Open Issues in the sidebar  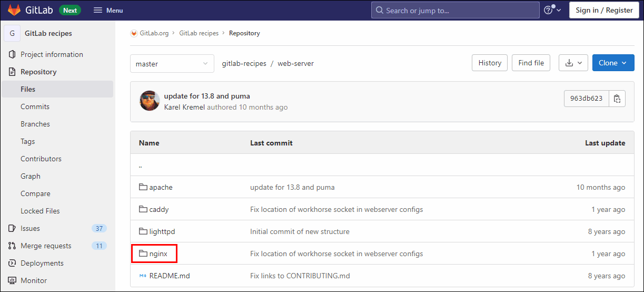(30, 228)
